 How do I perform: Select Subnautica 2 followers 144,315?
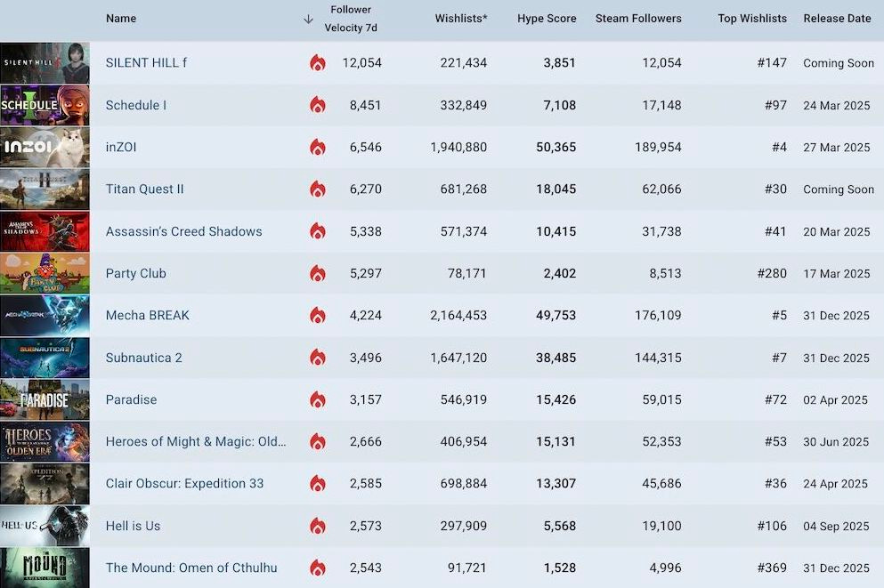tap(658, 358)
